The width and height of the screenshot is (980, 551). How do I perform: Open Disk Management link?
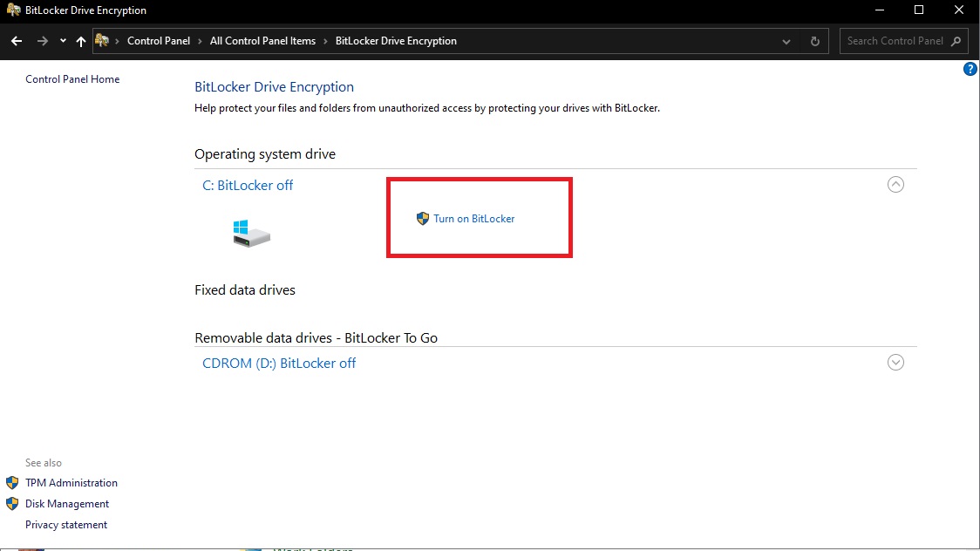67,504
